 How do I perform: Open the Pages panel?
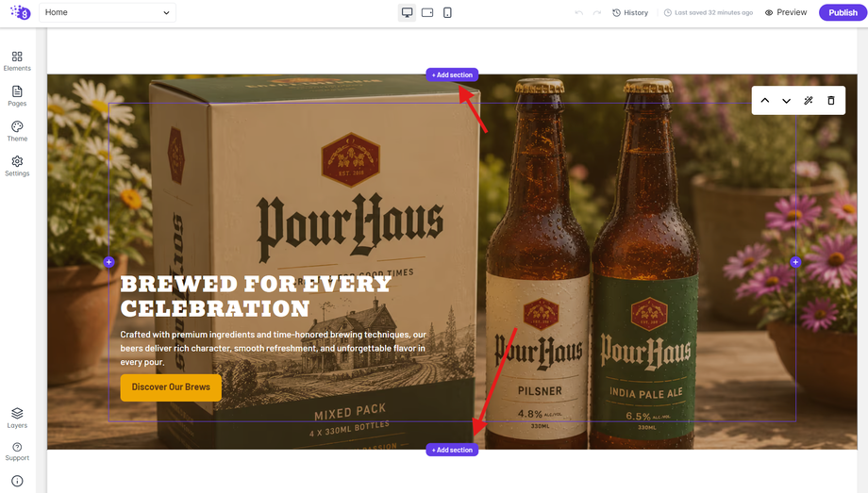click(x=17, y=96)
